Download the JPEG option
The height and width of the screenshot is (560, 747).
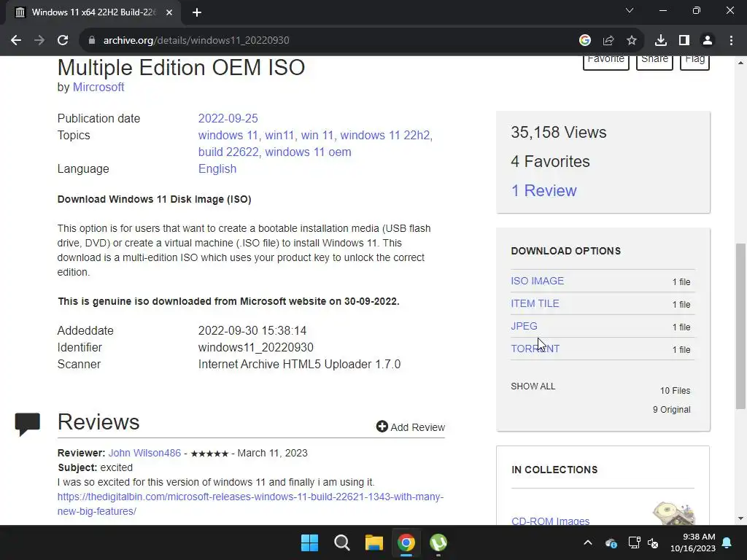[524, 326]
